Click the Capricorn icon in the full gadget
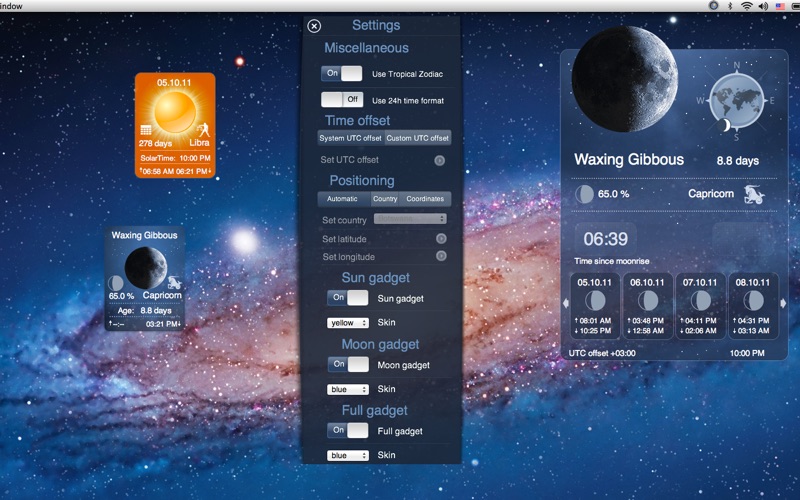Screen dimensions: 800x500 pos(755,193)
